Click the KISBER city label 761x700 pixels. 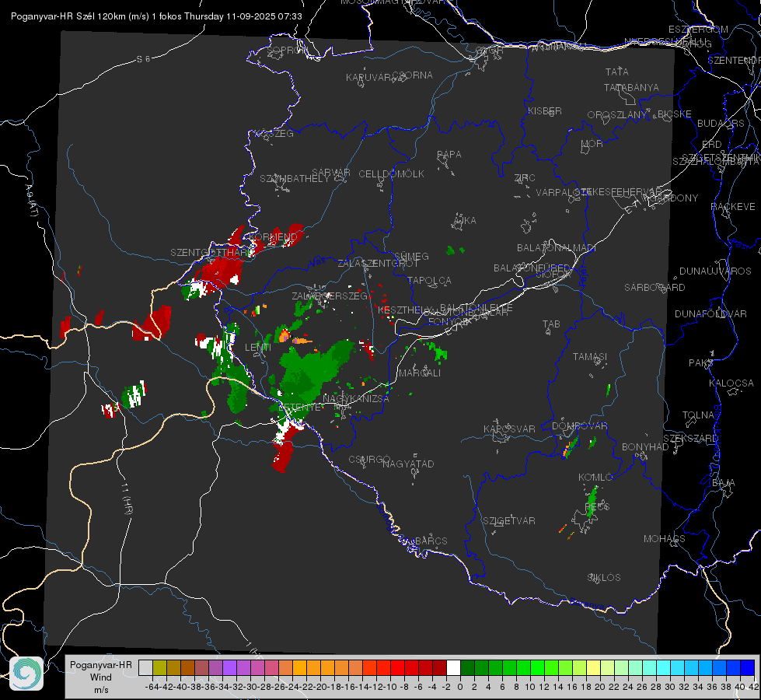(545, 111)
